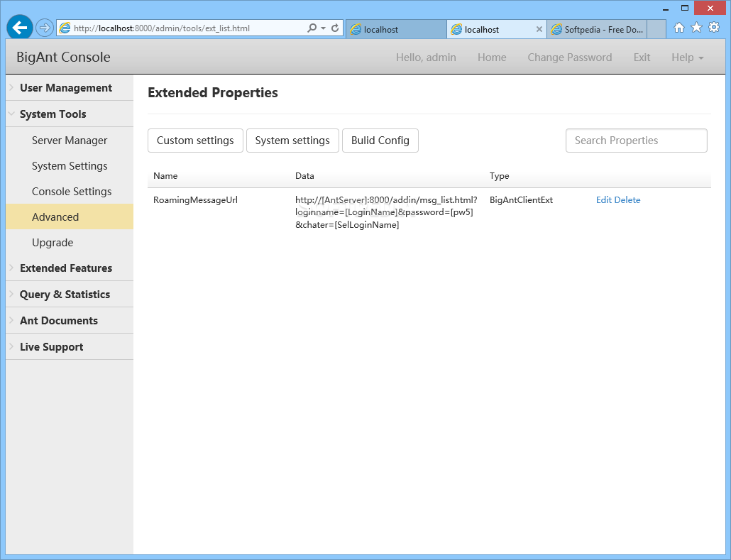Click the RoamingMessageUrl name cell
Image resolution: width=731 pixels, height=560 pixels.
point(195,200)
